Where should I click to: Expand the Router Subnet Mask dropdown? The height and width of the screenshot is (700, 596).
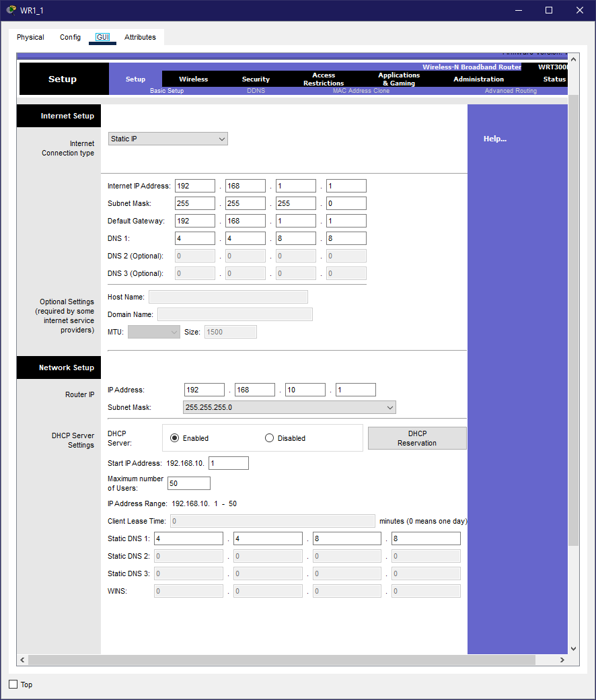pyautogui.click(x=289, y=407)
